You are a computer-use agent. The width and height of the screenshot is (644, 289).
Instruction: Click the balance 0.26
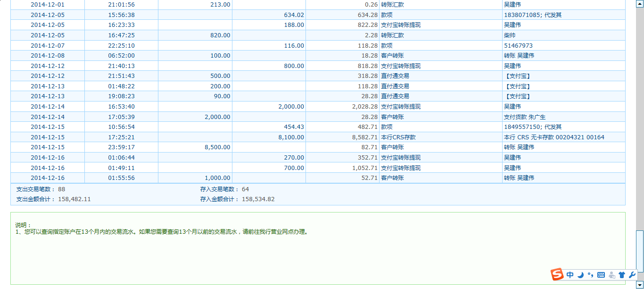tap(372, 4)
